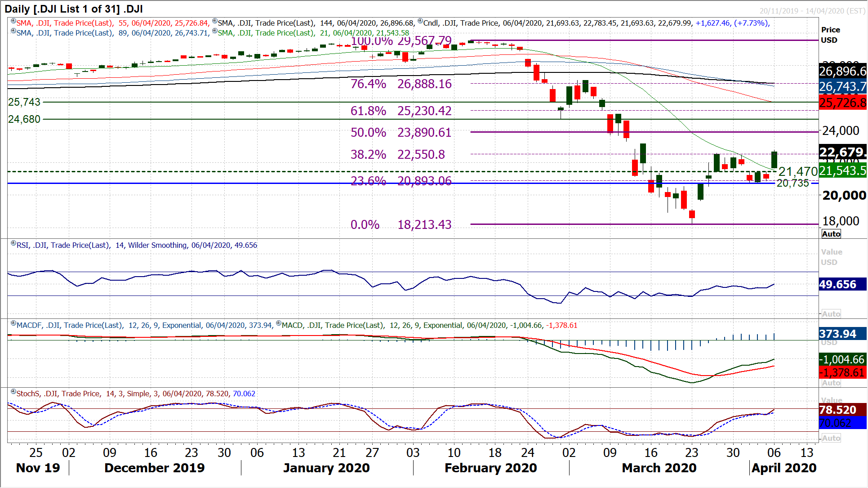Click the circle icon beside the SMA 144 legend

click(215, 21)
